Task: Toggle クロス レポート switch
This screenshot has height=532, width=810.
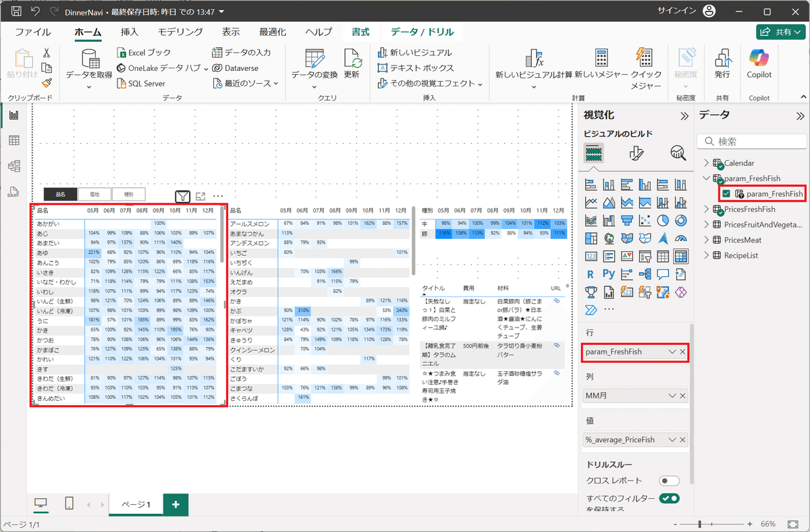Action: [x=669, y=481]
